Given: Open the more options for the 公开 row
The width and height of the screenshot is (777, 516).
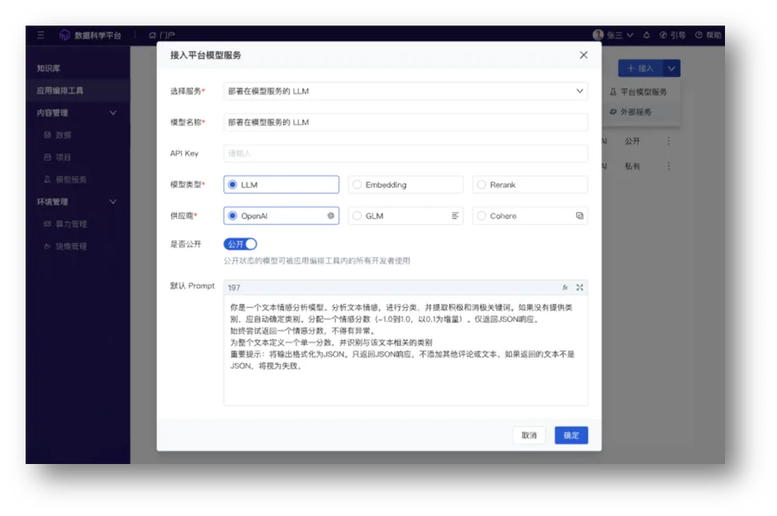Looking at the screenshot, I should pos(668,141).
